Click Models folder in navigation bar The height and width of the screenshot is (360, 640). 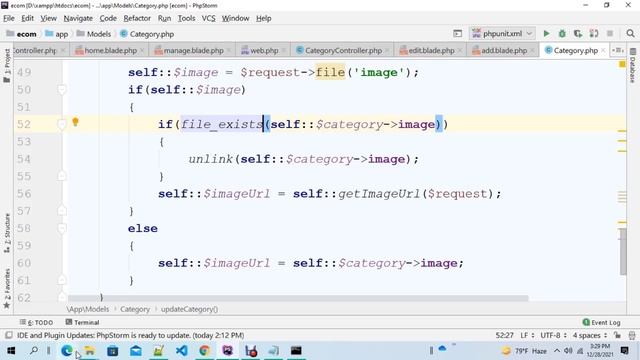93,34
